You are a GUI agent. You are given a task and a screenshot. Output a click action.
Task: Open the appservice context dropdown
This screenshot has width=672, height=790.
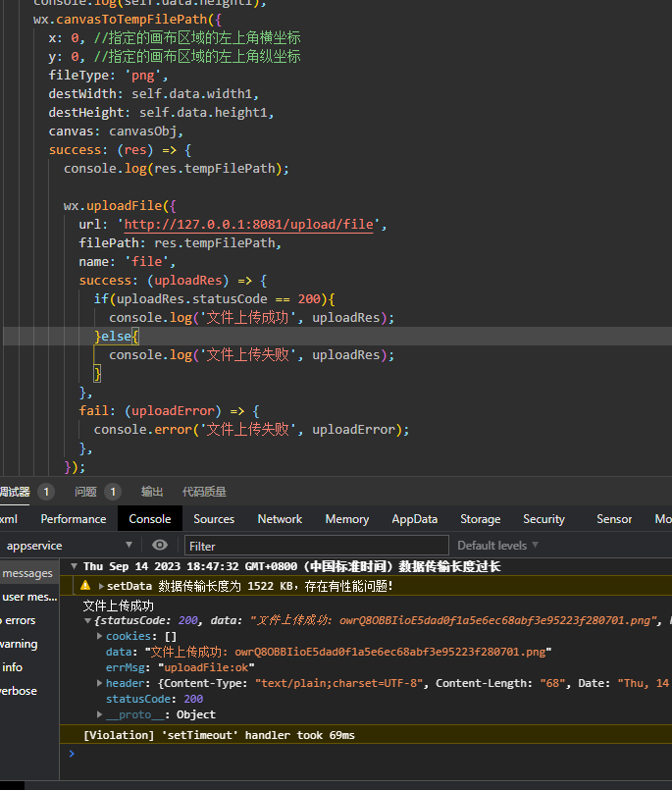68,545
